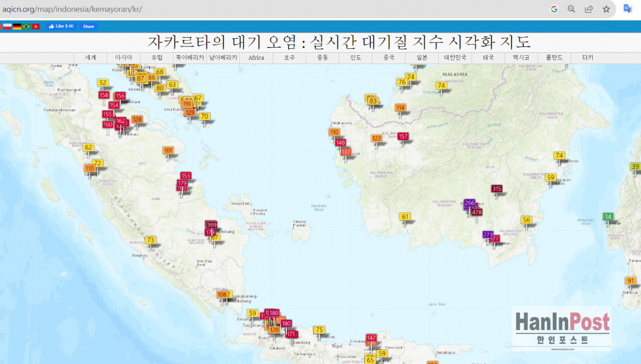The image size is (641, 364).
Task: Bookmark this page with the star icon
Action: coord(606,9)
